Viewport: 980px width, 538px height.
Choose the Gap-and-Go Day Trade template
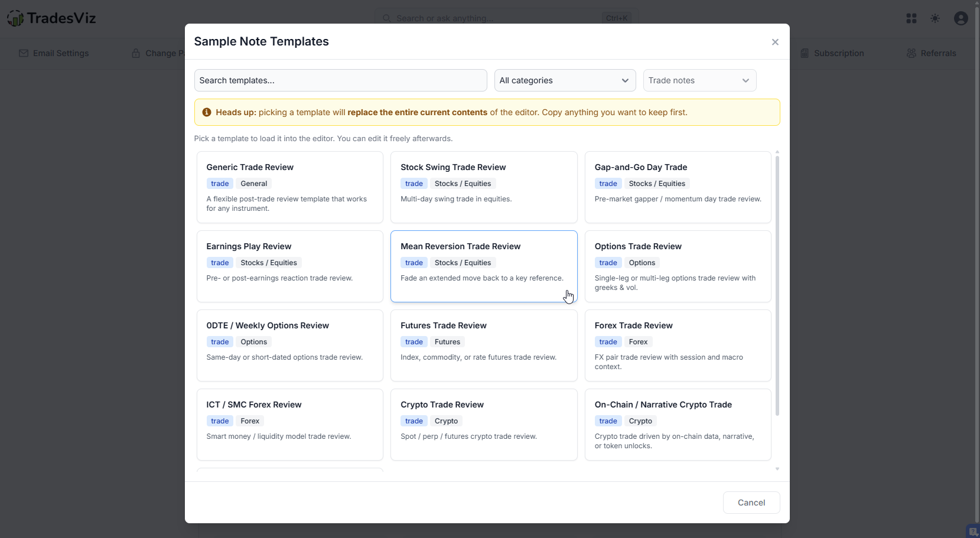click(678, 187)
